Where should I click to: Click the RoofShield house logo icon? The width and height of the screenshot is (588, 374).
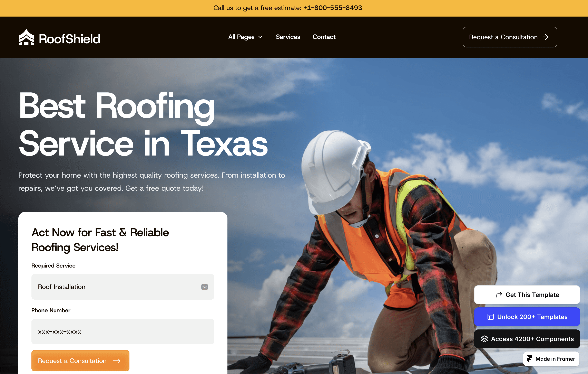click(x=26, y=37)
